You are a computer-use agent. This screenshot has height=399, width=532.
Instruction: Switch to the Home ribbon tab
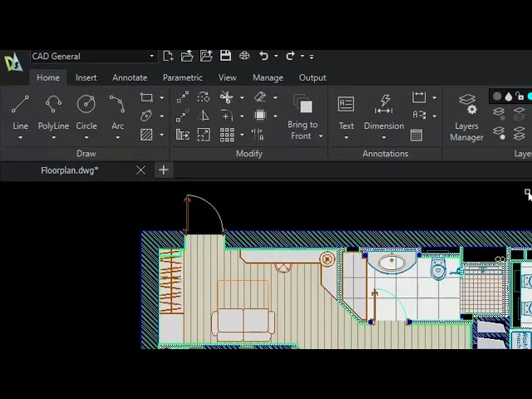[48, 77]
